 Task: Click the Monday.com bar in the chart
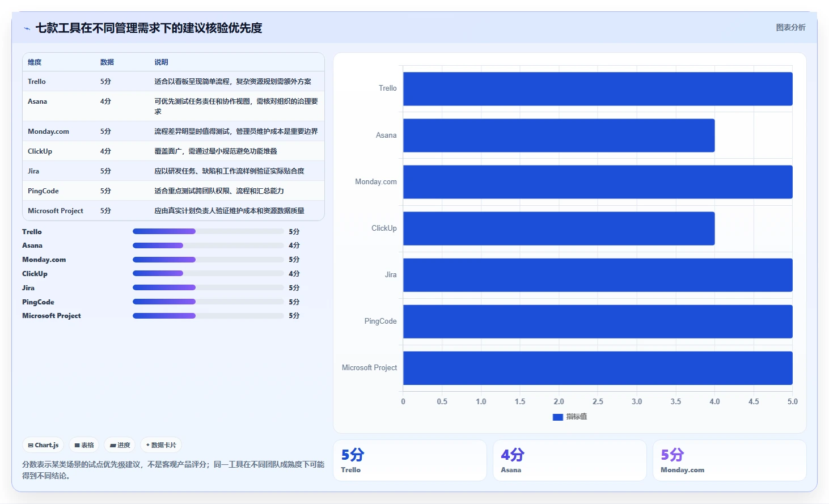tap(598, 182)
